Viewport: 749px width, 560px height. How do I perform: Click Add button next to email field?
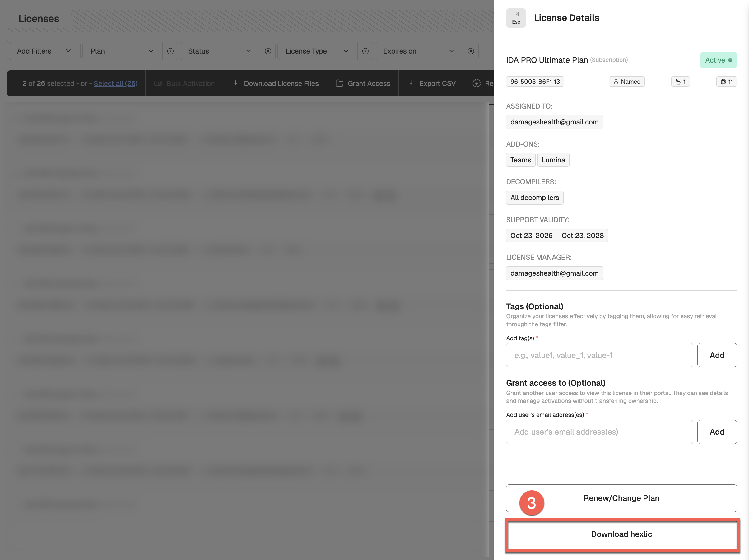tap(717, 432)
